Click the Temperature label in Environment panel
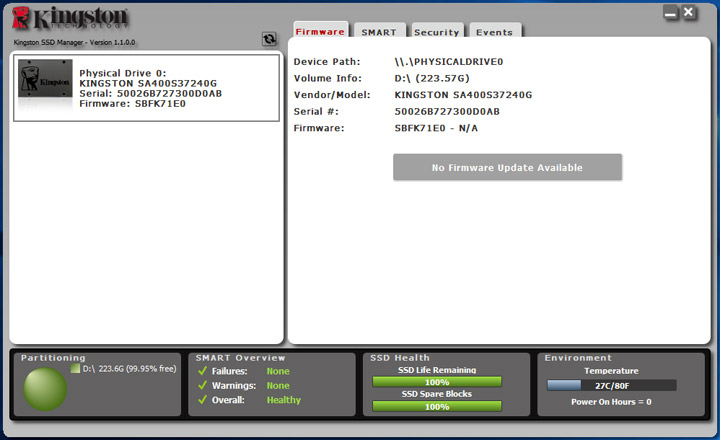This screenshot has height=440, width=720. click(611, 371)
